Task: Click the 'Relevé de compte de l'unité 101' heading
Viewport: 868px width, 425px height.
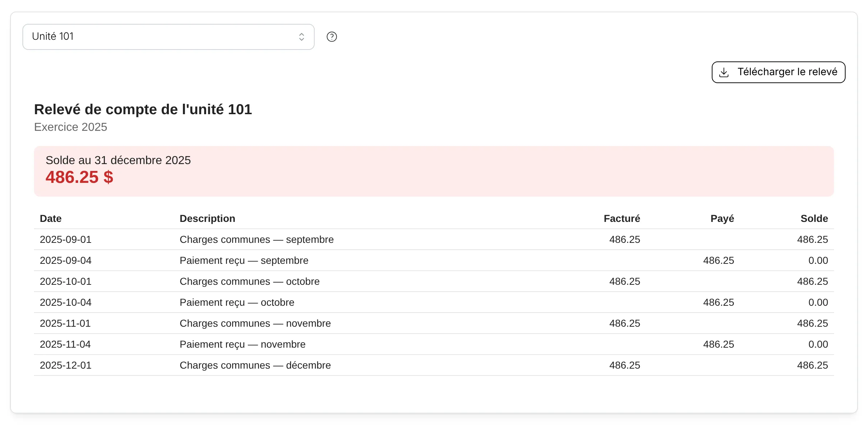Action: tap(143, 110)
